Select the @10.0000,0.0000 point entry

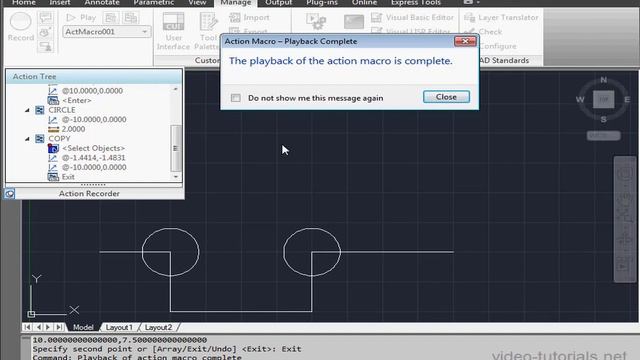tap(92, 91)
